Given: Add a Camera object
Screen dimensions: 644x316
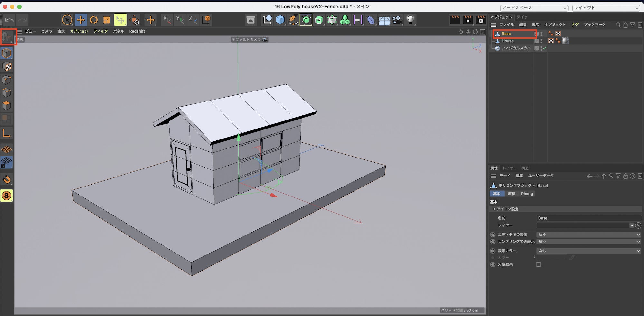Looking at the screenshot, I should point(397,20).
